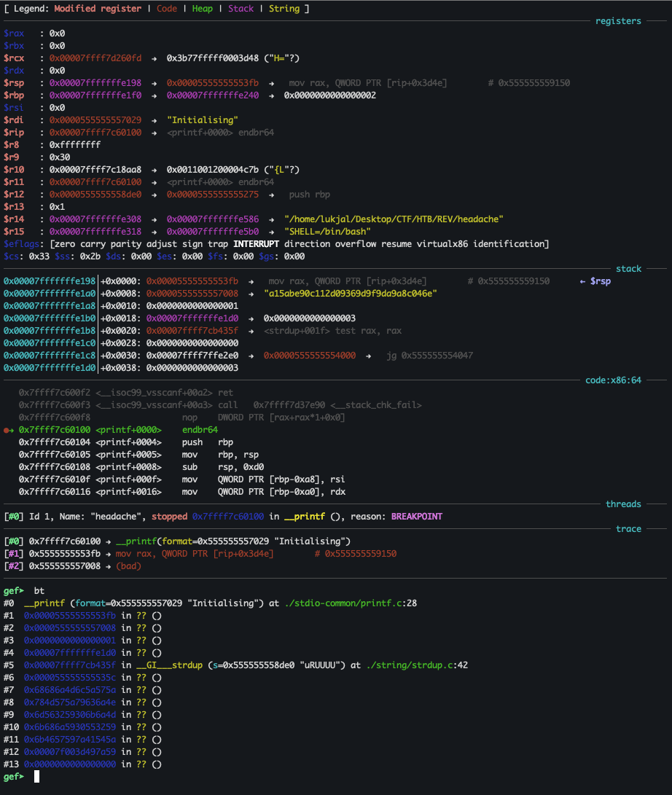Click the Stack label in the Legend

(241, 9)
